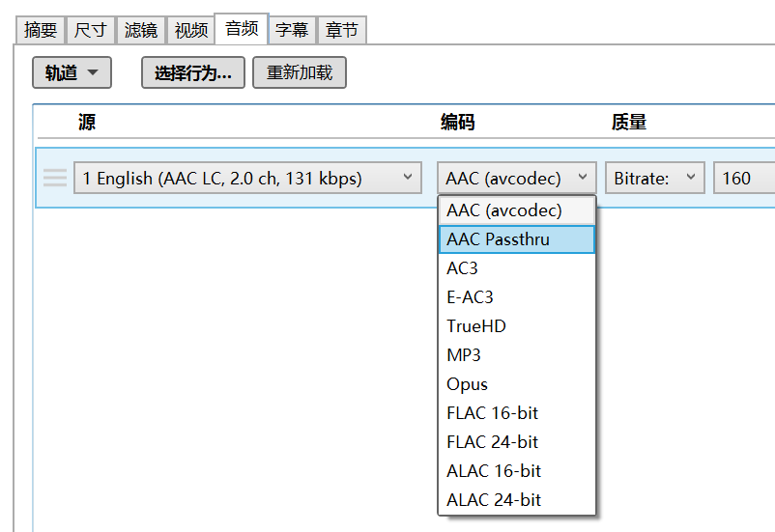Viewport: 775px width, 532px height.
Task: Click the bitrate value field showing 160
Action: click(x=742, y=178)
